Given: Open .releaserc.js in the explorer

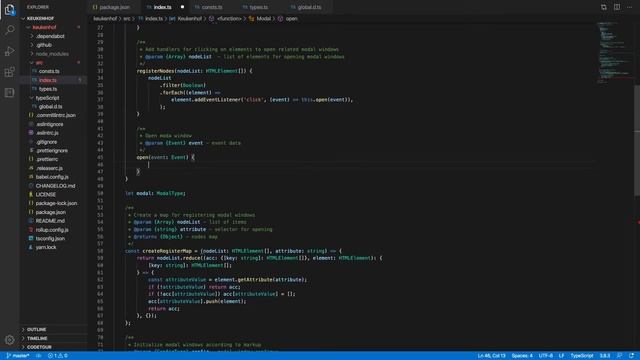Looking at the screenshot, I should (x=49, y=168).
